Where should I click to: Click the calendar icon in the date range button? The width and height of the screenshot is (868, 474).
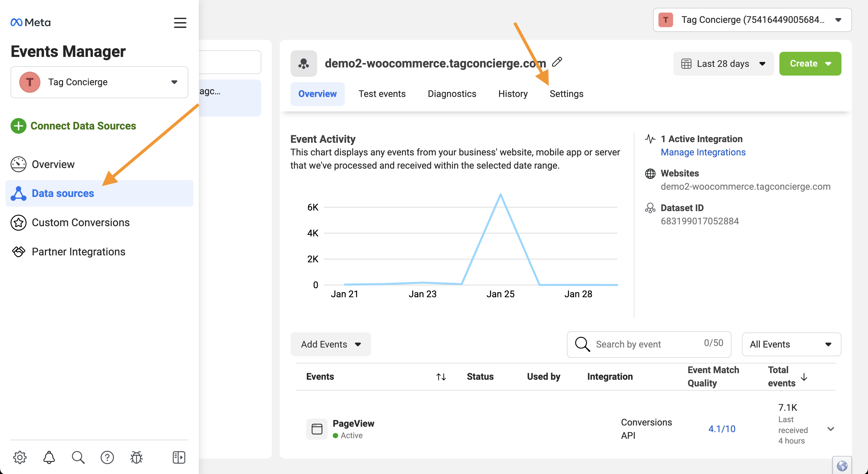(686, 64)
